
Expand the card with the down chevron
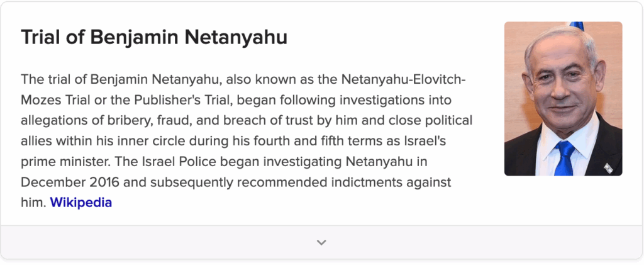coord(321,242)
